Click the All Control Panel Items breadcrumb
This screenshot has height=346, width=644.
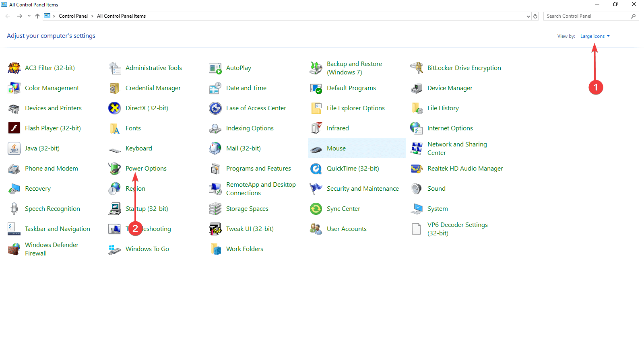(121, 16)
